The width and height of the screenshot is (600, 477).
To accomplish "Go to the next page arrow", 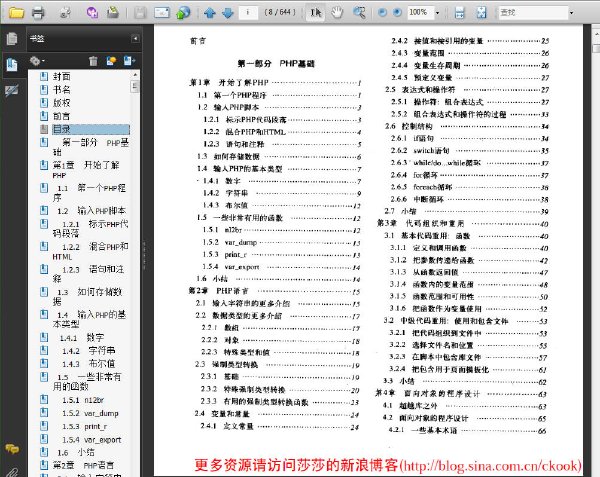I will tap(228, 13).
